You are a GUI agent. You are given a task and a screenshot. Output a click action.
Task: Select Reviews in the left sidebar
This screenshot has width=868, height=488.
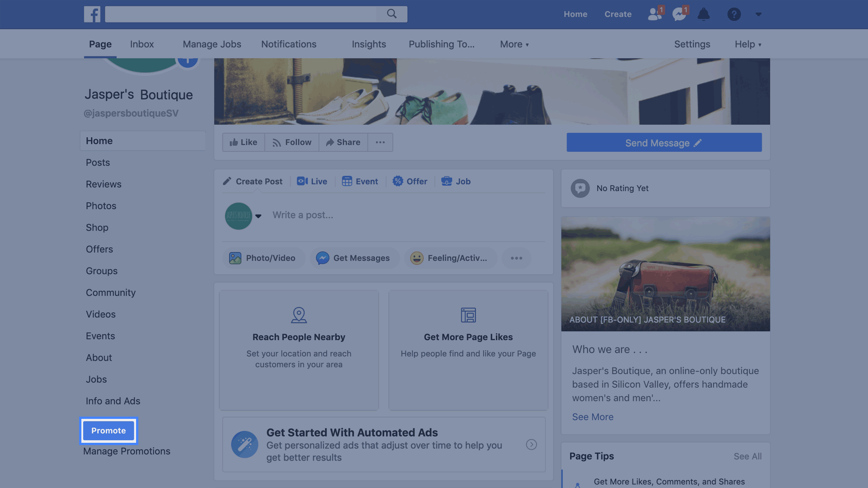tap(104, 184)
